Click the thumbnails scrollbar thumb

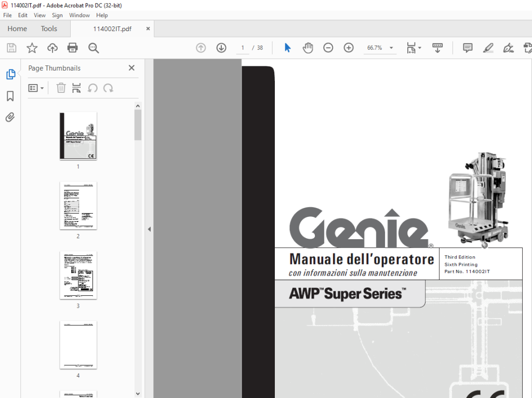138,125
